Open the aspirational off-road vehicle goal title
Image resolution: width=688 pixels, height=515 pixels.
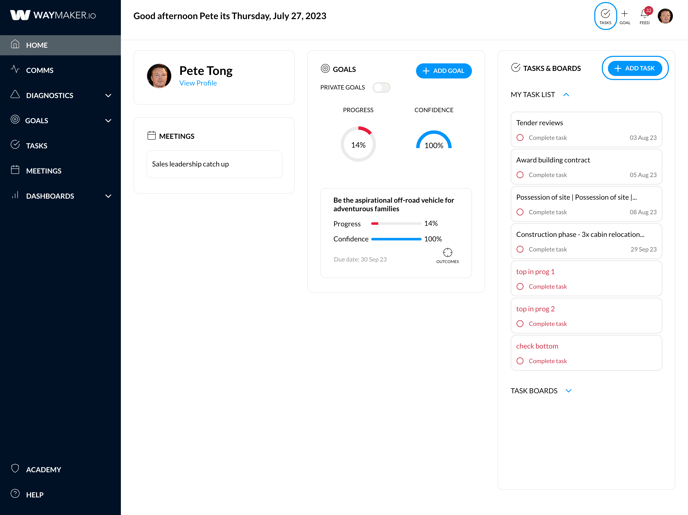click(x=394, y=204)
